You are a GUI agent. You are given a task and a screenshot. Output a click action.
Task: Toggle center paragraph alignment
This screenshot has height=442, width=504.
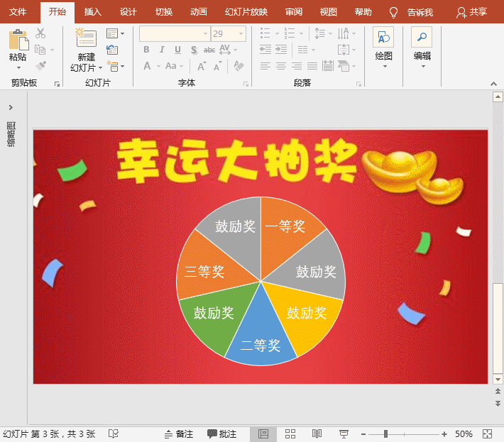[281, 67]
